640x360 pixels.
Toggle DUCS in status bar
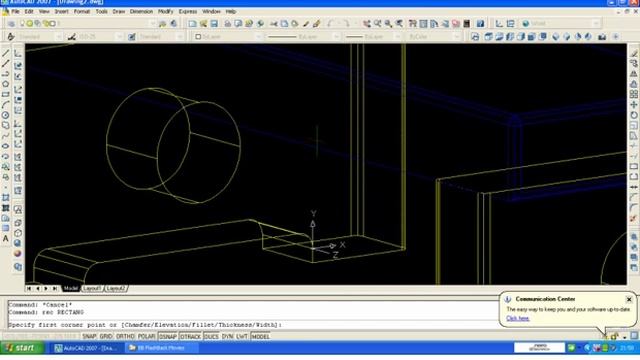(211, 337)
